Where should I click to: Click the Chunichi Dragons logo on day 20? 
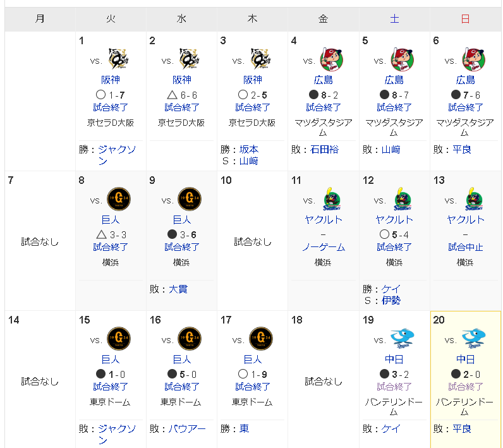click(473, 338)
